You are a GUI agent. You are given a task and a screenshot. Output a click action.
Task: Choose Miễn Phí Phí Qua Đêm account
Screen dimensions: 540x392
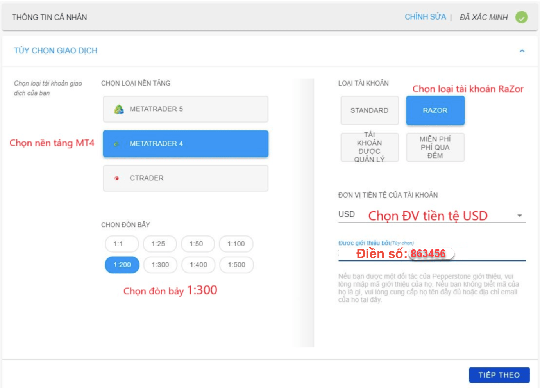(435, 147)
